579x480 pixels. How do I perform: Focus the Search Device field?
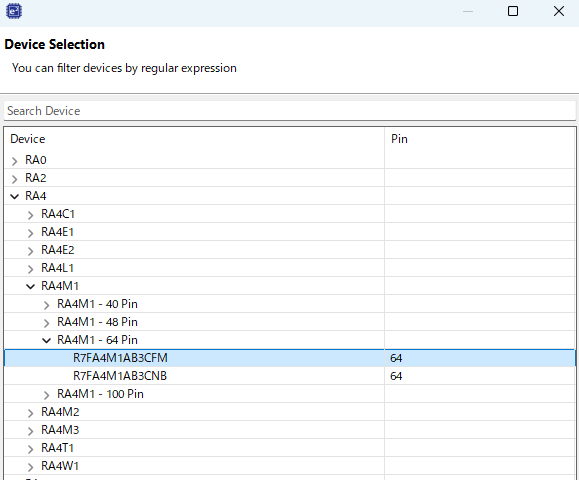[290, 111]
